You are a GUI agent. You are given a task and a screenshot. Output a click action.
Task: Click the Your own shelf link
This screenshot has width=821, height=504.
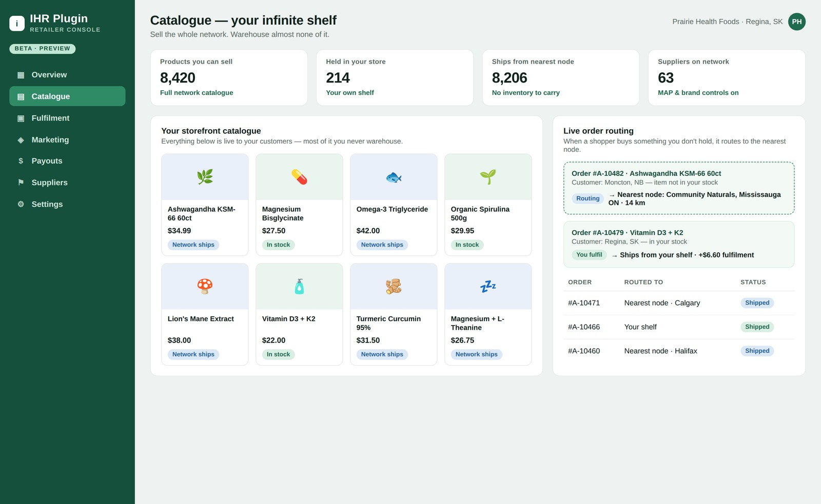tap(350, 93)
